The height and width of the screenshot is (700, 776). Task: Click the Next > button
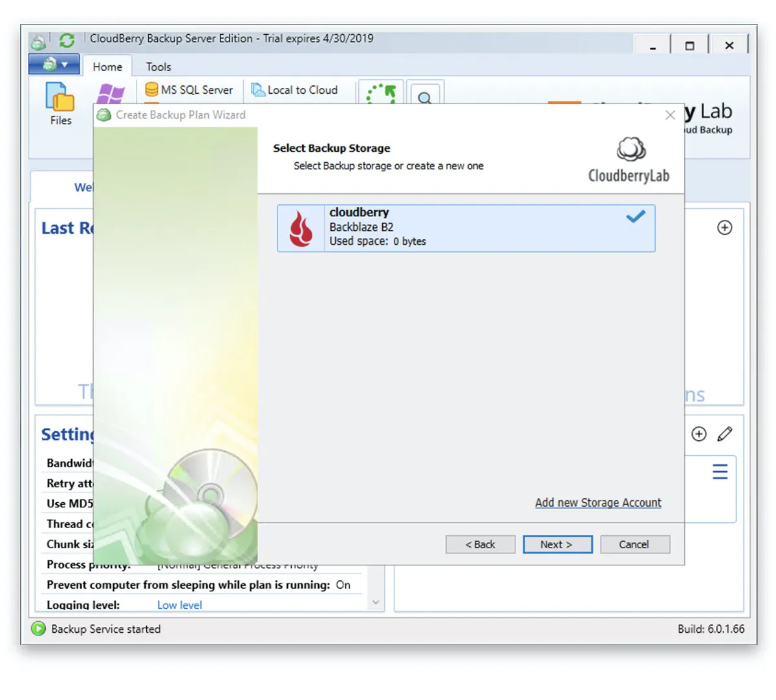[x=557, y=544]
